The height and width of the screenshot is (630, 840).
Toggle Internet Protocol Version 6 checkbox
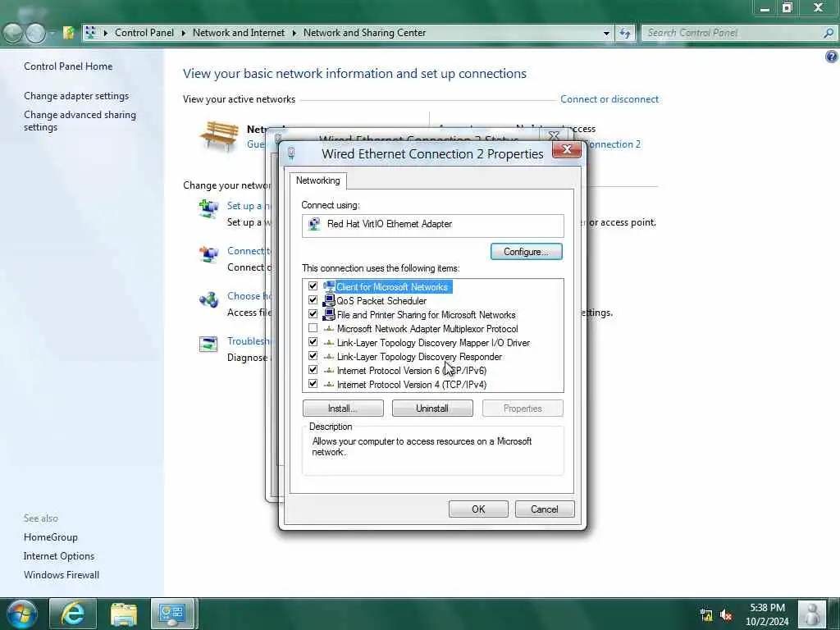[313, 370]
